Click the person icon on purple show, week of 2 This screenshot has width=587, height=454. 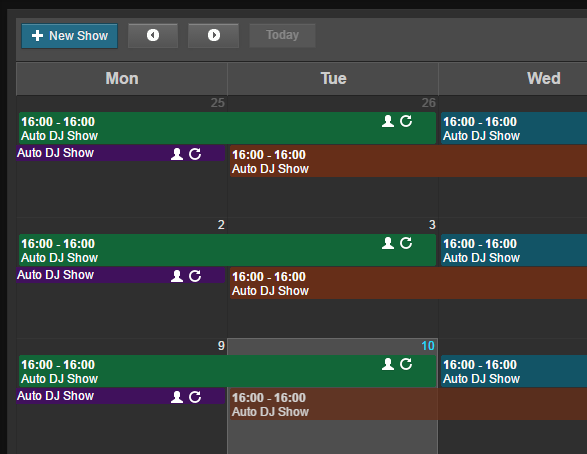click(x=177, y=276)
